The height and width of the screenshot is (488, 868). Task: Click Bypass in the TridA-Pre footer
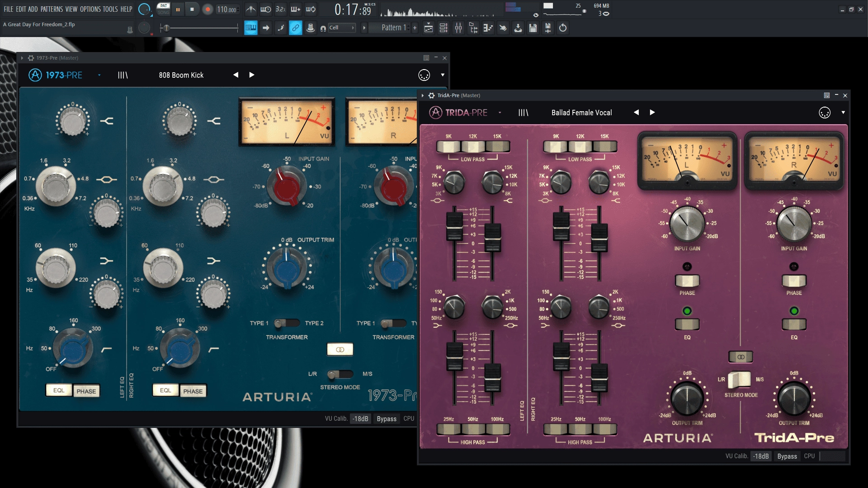pos(787,456)
